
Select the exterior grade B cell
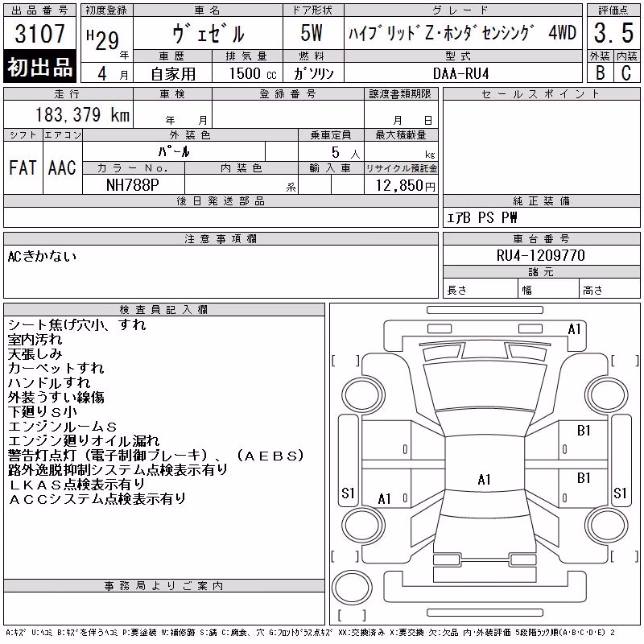pos(600,72)
